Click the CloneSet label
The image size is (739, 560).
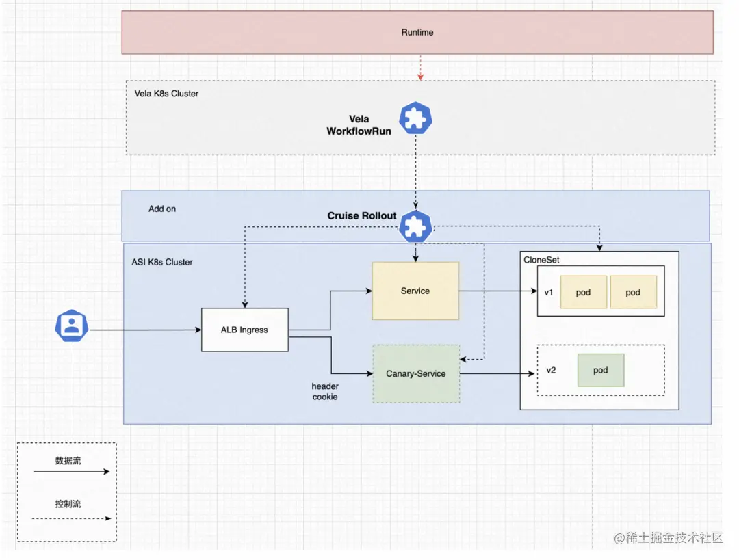[541, 260]
